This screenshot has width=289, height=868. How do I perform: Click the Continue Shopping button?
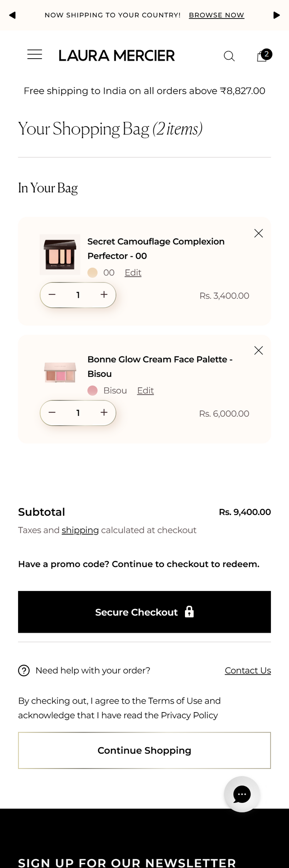[x=144, y=750]
